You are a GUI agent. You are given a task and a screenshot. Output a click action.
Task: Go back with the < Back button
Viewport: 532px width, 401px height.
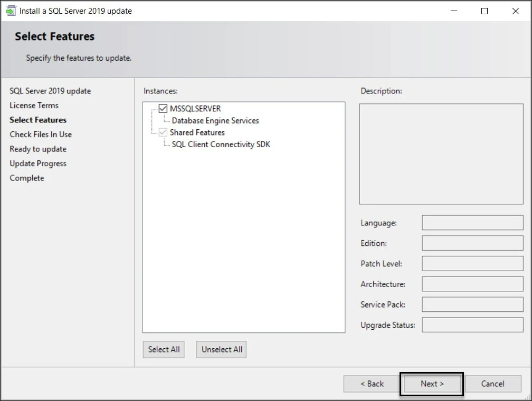pyautogui.click(x=372, y=384)
